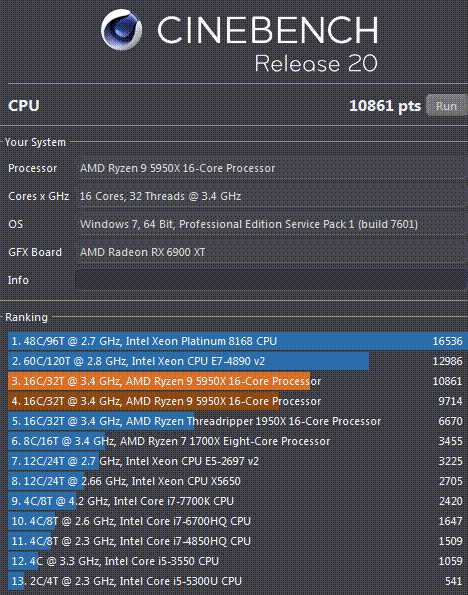The image size is (468, 595).
Task: Click the GFX Board value field
Action: coord(271,252)
